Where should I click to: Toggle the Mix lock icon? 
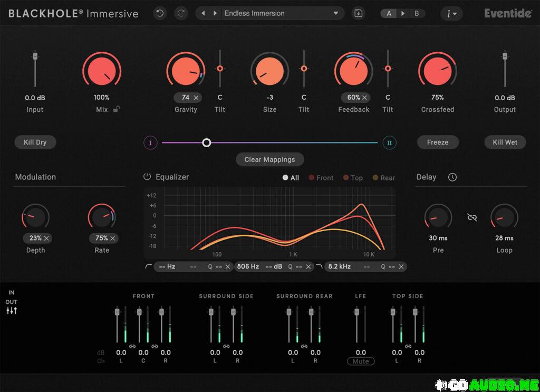[117, 109]
